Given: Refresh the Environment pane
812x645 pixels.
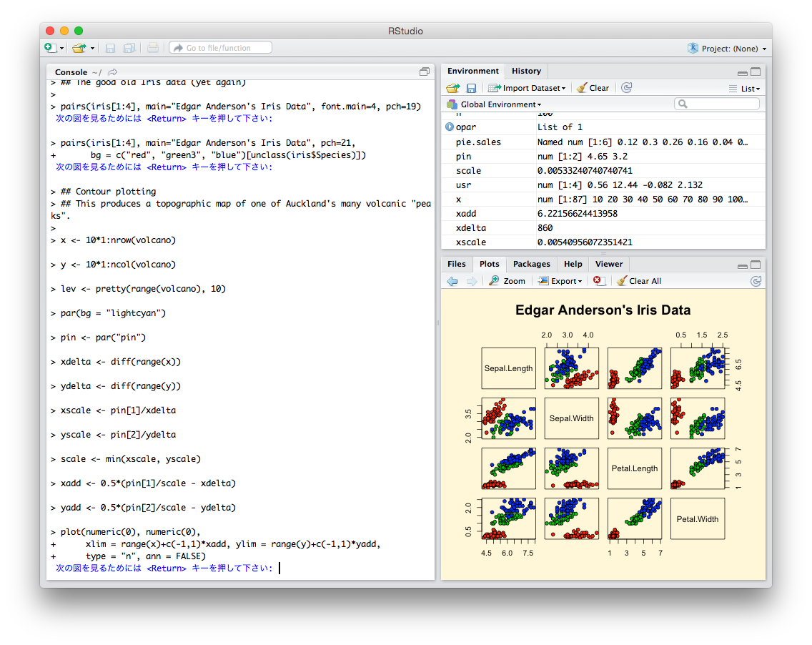Looking at the screenshot, I should tap(627, 87).
